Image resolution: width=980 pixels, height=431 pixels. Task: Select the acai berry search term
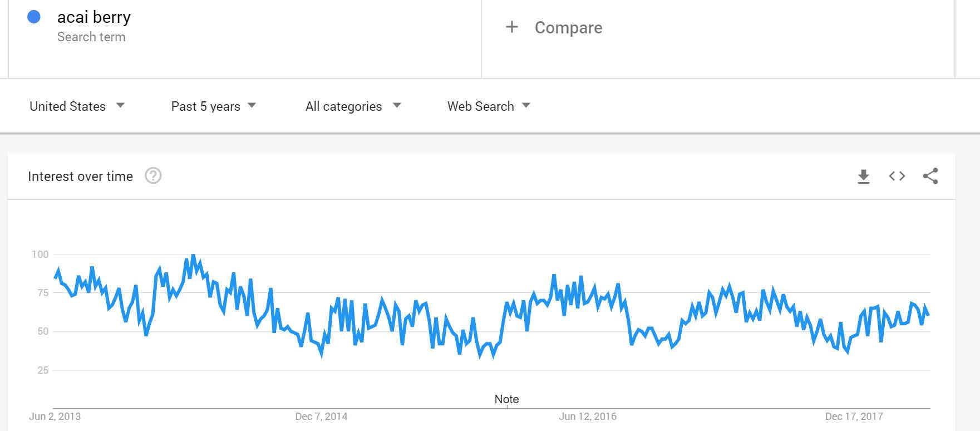[x=94, y=17]
